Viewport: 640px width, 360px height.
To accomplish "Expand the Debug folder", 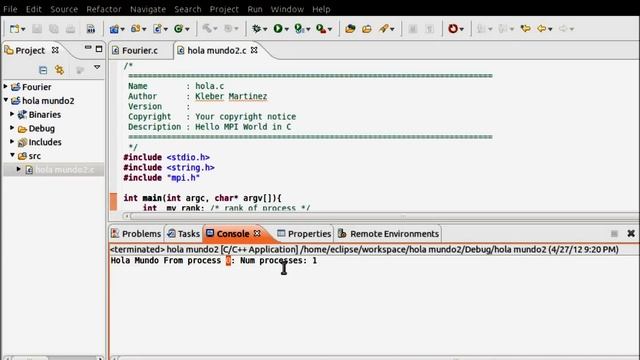I will 12,128.
